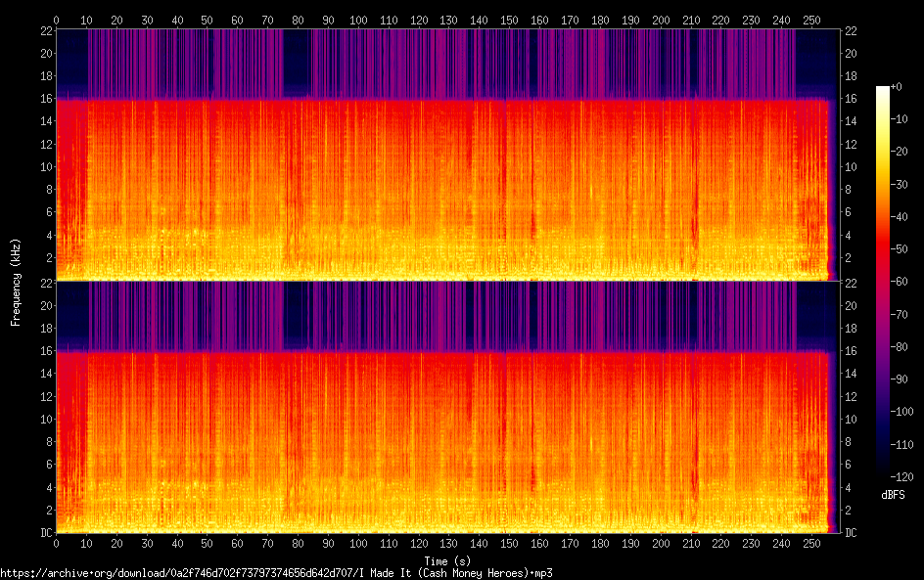Click the 150 tick on the bottom time axis
The width and height of the screenshot is (924, 580).
coord(509,543)
